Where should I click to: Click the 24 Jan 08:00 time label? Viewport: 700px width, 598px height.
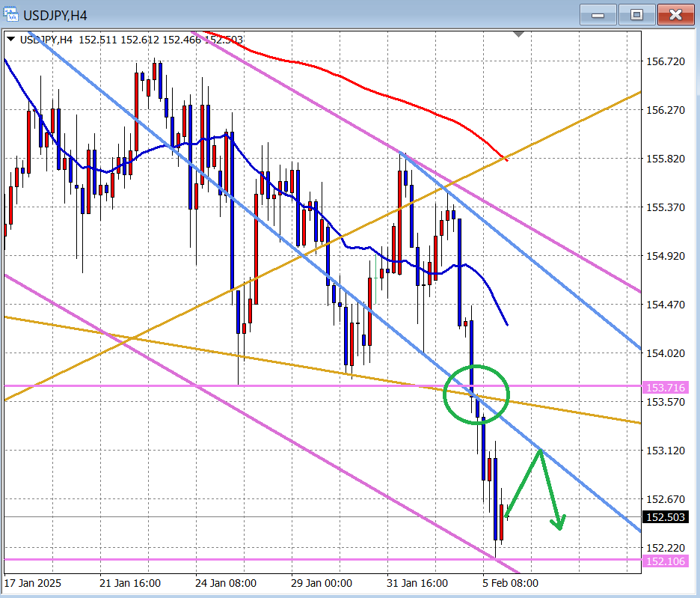coord(226,582)
